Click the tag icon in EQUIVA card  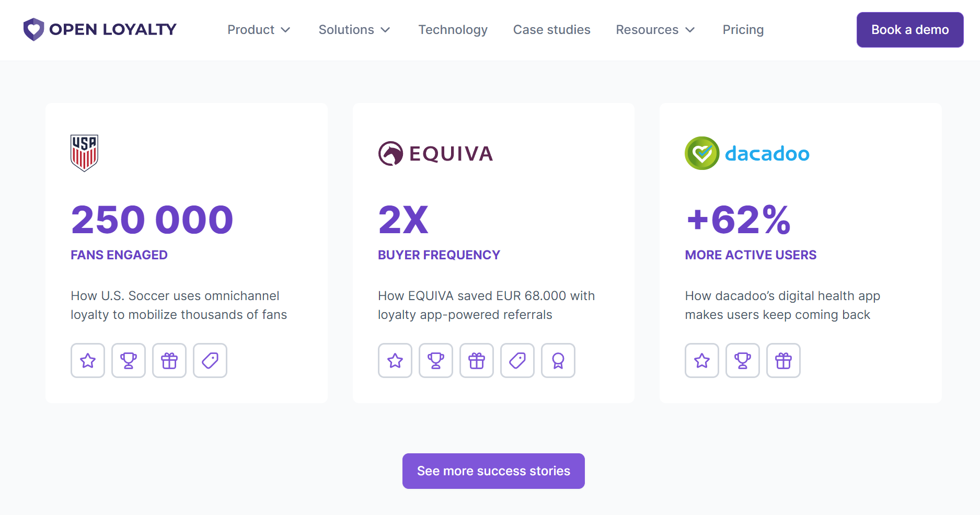tap(517, 360)
